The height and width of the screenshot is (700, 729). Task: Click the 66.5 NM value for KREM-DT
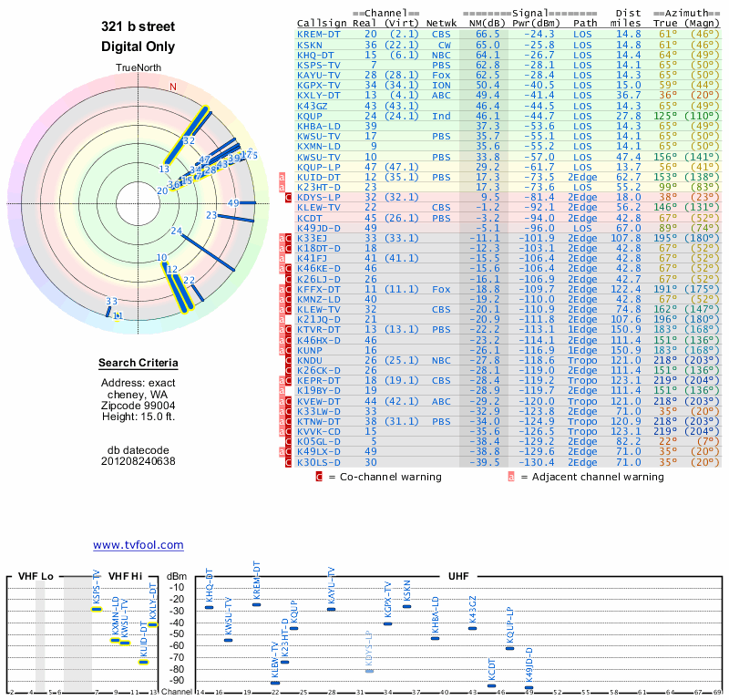tap(488, 35)
